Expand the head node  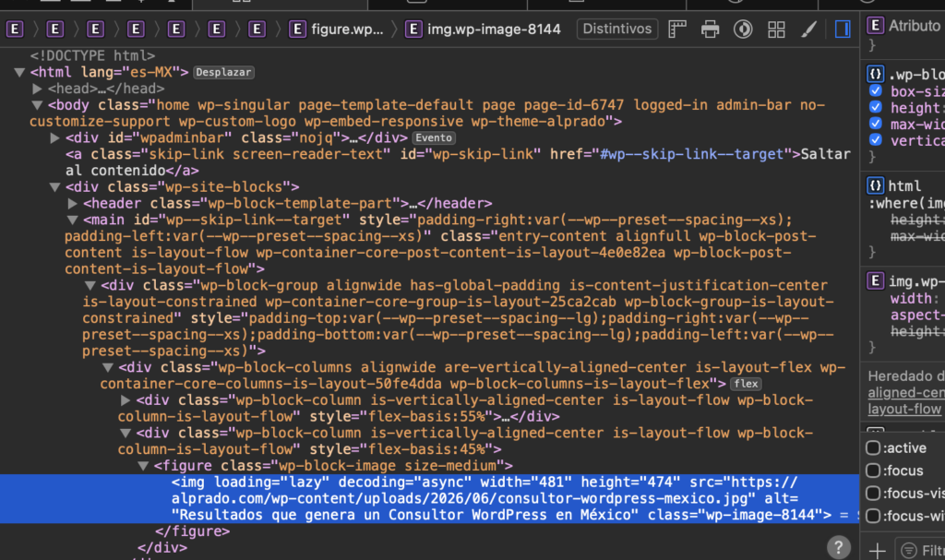(x=37, y=89)
